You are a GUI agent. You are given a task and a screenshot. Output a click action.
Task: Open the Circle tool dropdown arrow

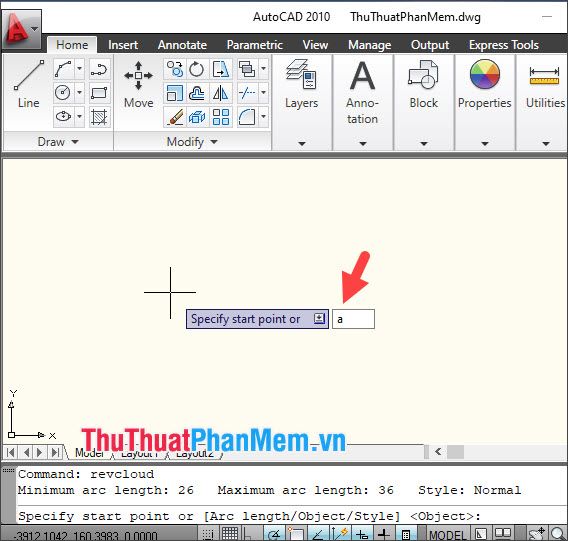[x=79, y=93]
